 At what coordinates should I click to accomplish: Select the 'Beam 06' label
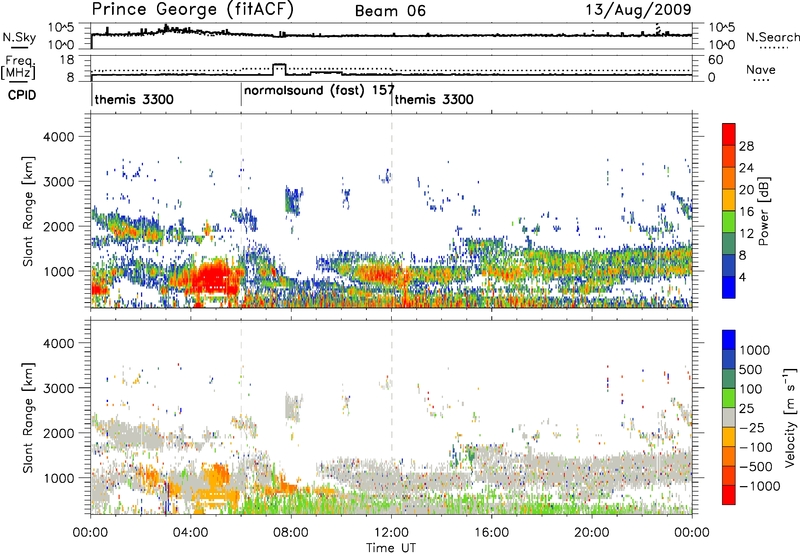pos(390,11)
